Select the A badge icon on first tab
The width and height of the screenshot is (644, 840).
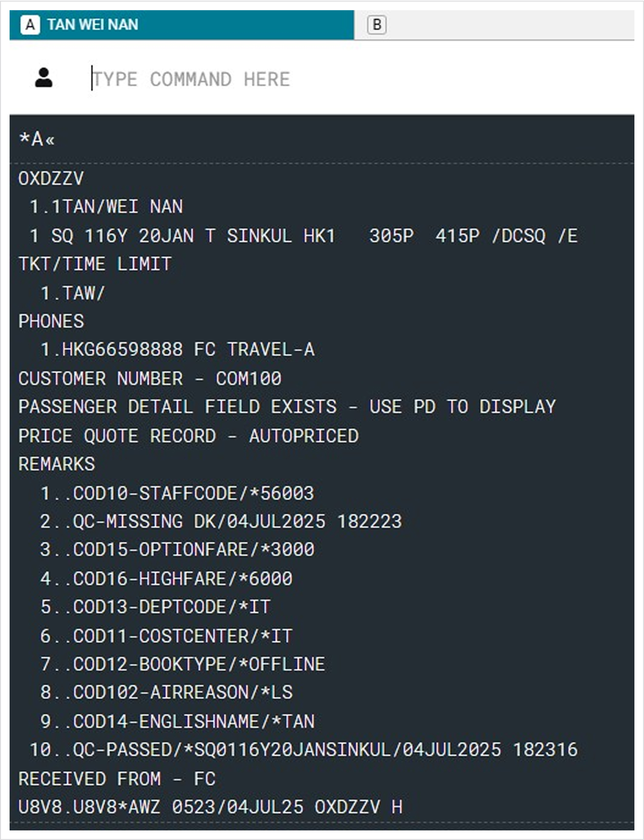[30, 24]
